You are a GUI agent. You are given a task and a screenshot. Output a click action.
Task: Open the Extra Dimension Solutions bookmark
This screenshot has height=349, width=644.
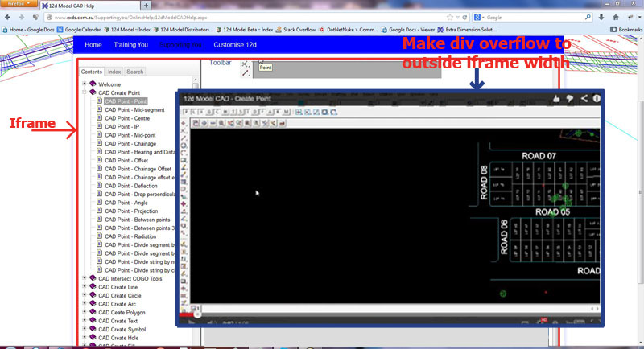point(467,30)
